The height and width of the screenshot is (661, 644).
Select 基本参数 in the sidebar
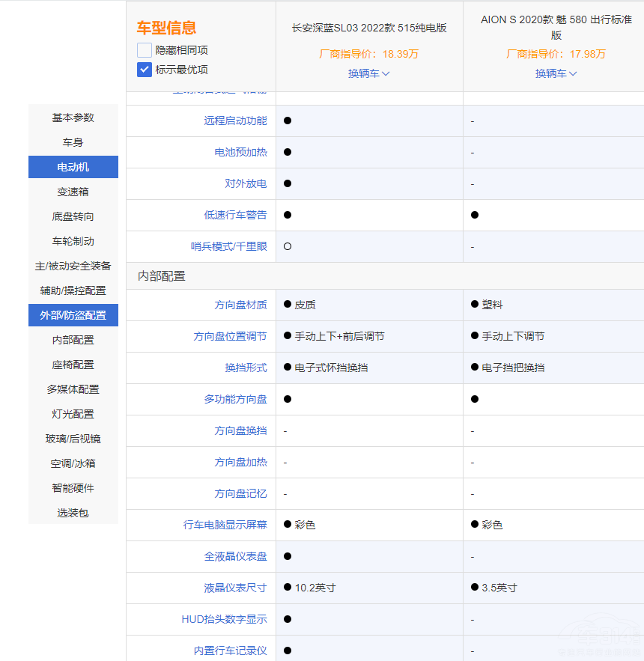[73, 118]
